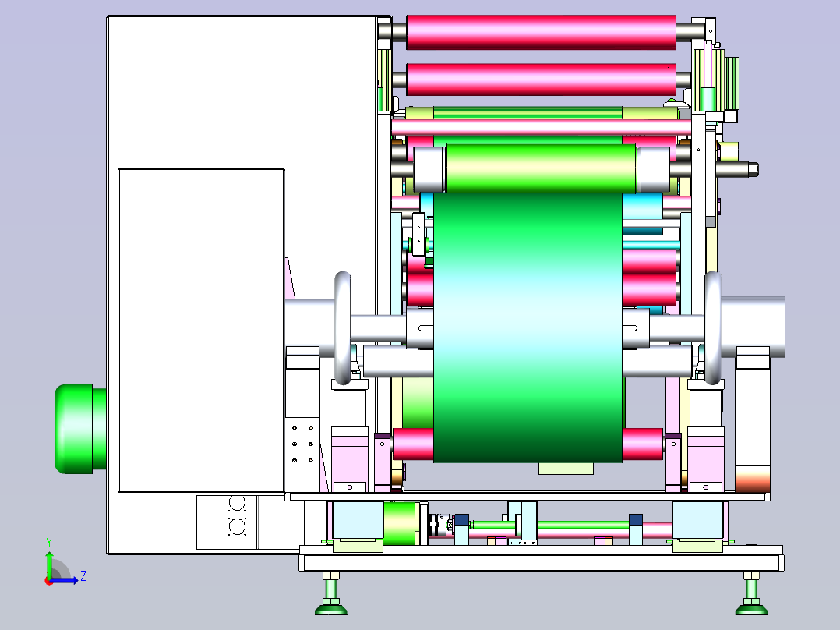Click the upper circular hole in the small lower panel
840x630 pixels.
237,504
